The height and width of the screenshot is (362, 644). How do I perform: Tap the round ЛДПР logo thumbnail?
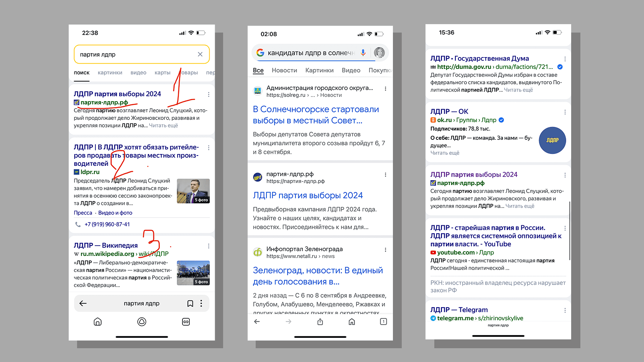pyautogui.click(x=552, y=140)
